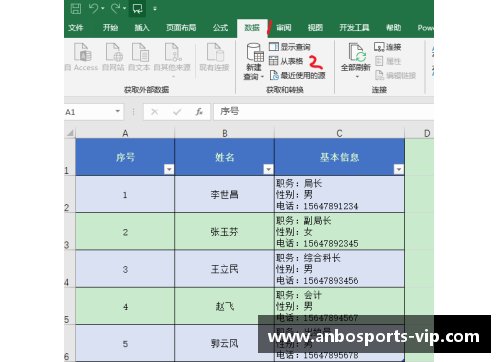Click the info cell with 职务：副局长
Screen dimensions: 500x362
tap(339, 232)
